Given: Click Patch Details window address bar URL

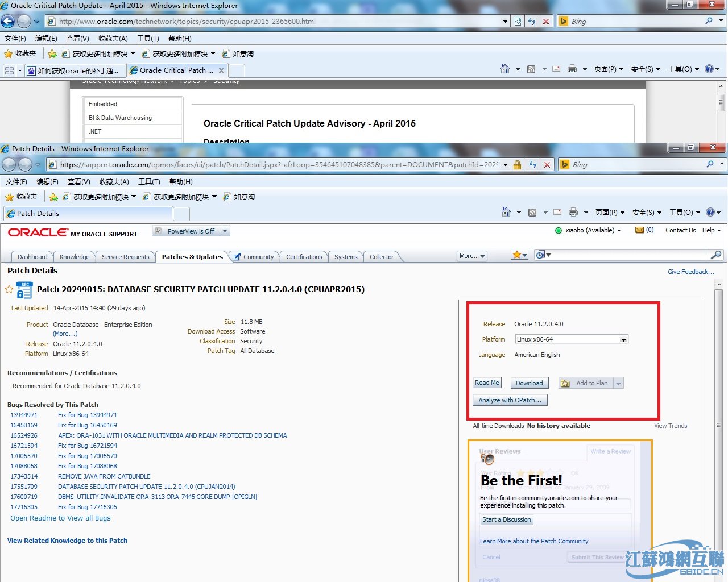Looking at the screenshot, I should (x=279, y=164).
